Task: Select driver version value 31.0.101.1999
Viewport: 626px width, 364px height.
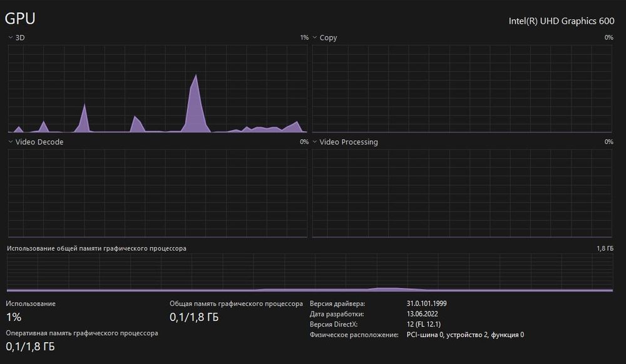Action: 426,303
